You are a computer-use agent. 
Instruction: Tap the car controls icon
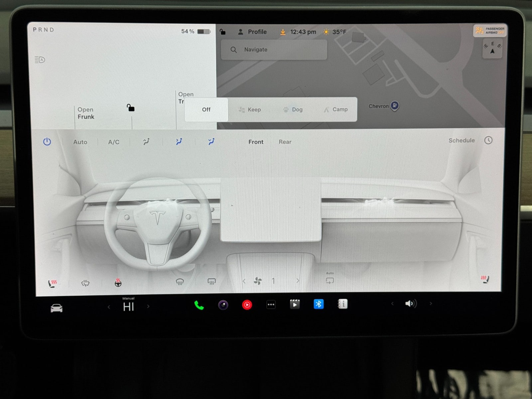(57, 308)
